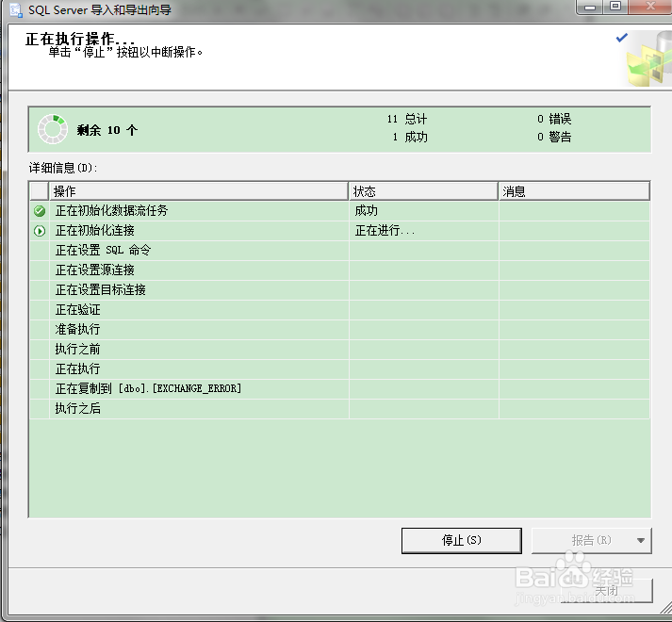Image resolution: width=672 pixels, height=622 pixels.
Task: Select the row 执行之前
Action: [x=340, y=350]
